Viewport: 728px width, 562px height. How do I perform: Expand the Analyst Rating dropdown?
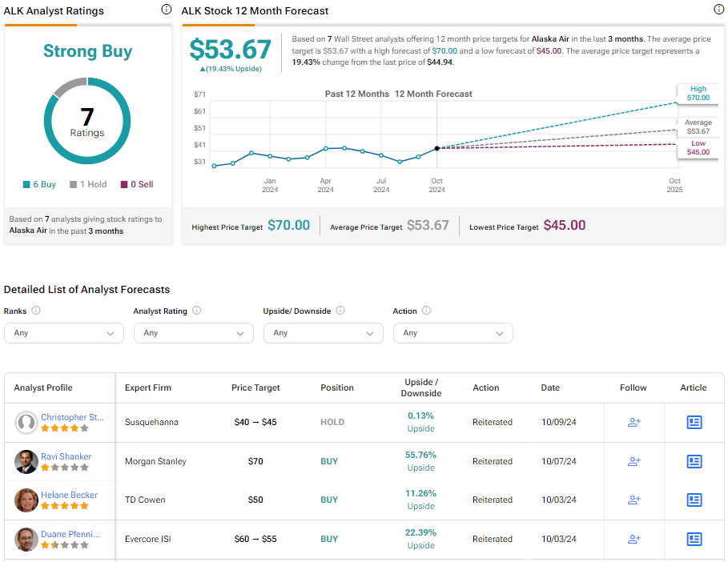(x=193, y=332)
